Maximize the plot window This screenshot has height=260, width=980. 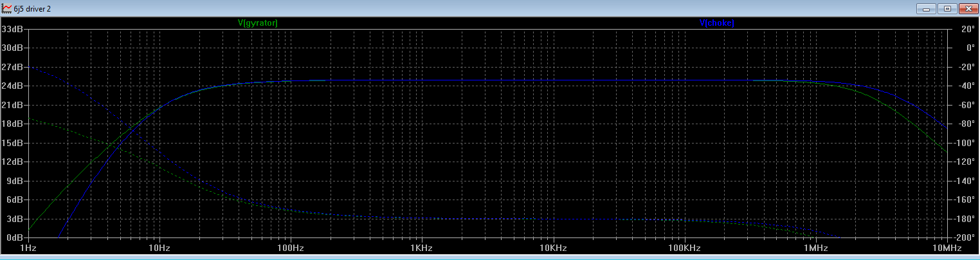pyautogui.click(x=947, y=8)
